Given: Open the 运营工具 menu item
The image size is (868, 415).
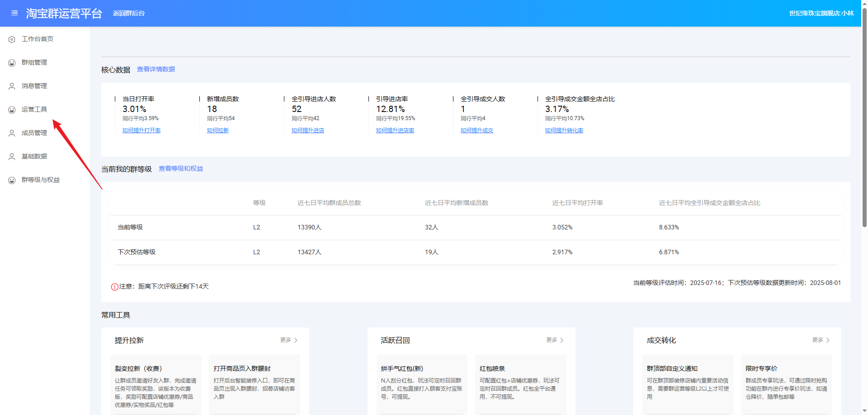Looking at the screenshot, I should coord(34,109).
